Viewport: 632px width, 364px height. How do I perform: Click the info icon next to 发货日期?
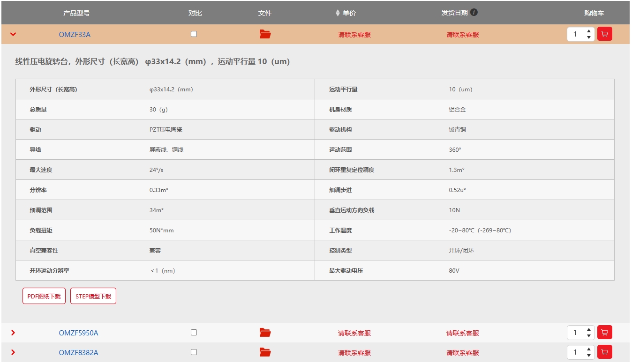click(474, 13)
